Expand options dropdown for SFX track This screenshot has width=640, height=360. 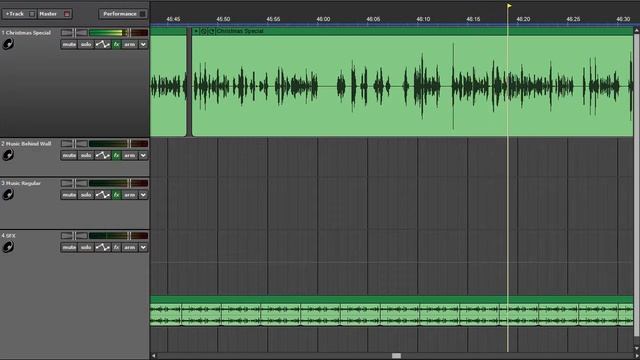tap(143, 247)
